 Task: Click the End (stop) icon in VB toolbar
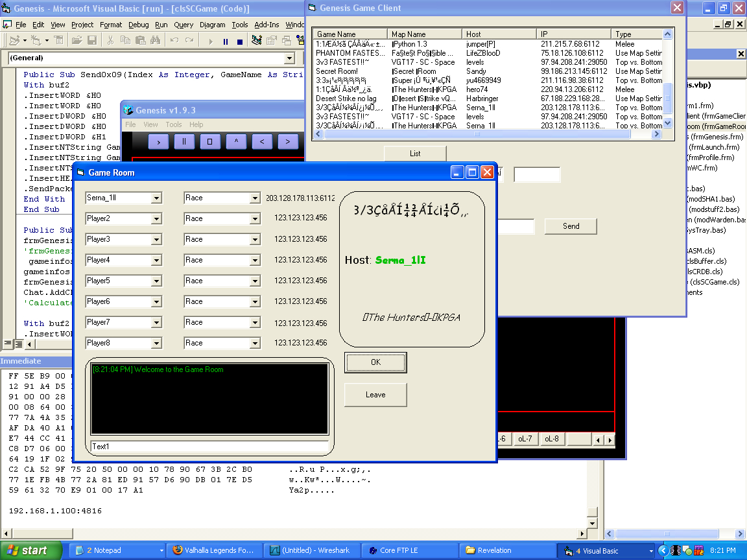point(239,41)
